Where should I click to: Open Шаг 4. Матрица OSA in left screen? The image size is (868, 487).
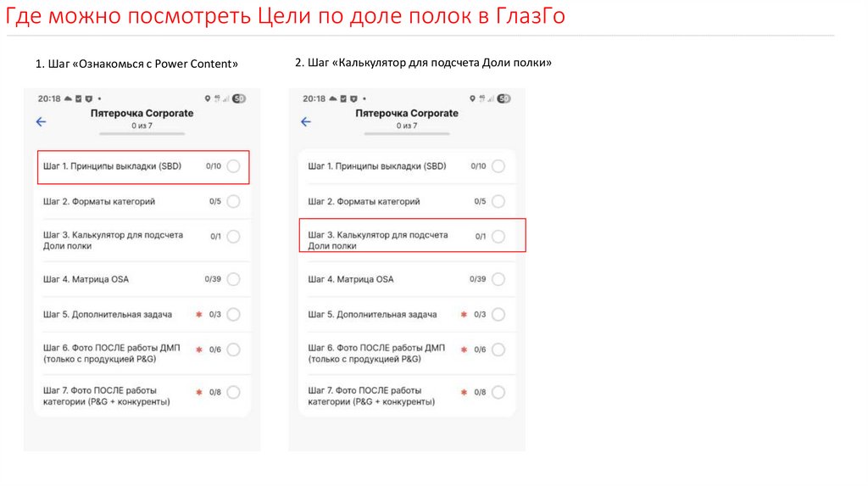(x=142, y=278)
